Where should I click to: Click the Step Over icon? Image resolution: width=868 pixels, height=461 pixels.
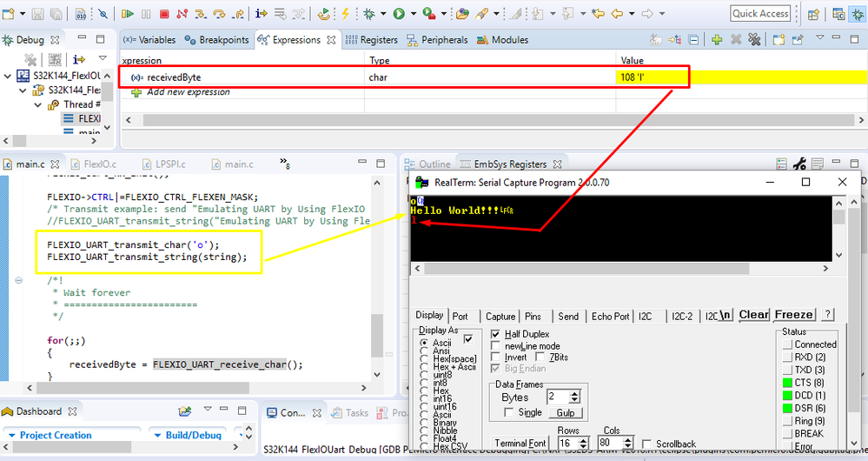click(219, 14)
